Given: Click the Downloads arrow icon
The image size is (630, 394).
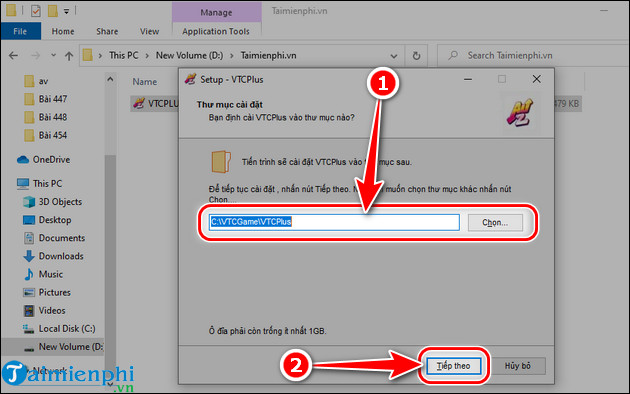Looking at the screenshot, I should pyautogui.click(x=29, y=256).
